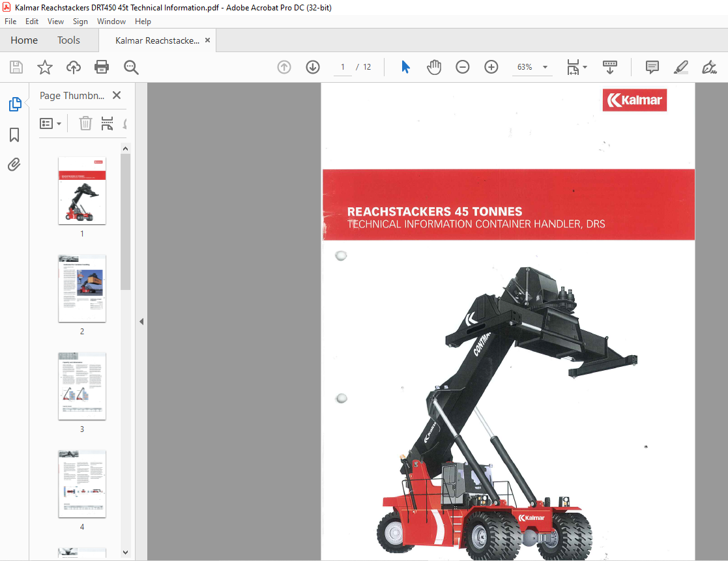Open the Window menu
The width and height of the screenshot is (728, 561).
[111, 22]
